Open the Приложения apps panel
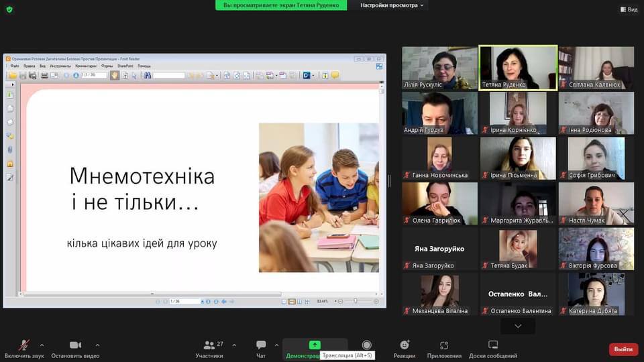 (444, 346)
